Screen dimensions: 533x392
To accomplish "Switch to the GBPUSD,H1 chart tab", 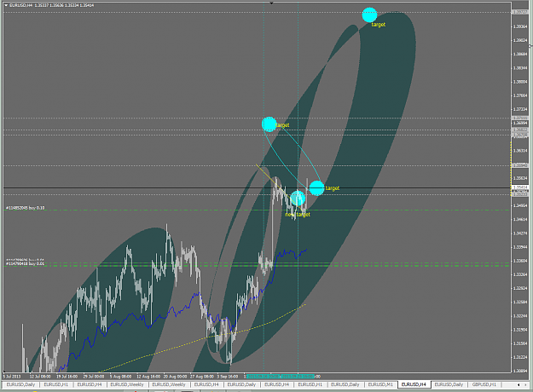I will click(x=484, y=384).
